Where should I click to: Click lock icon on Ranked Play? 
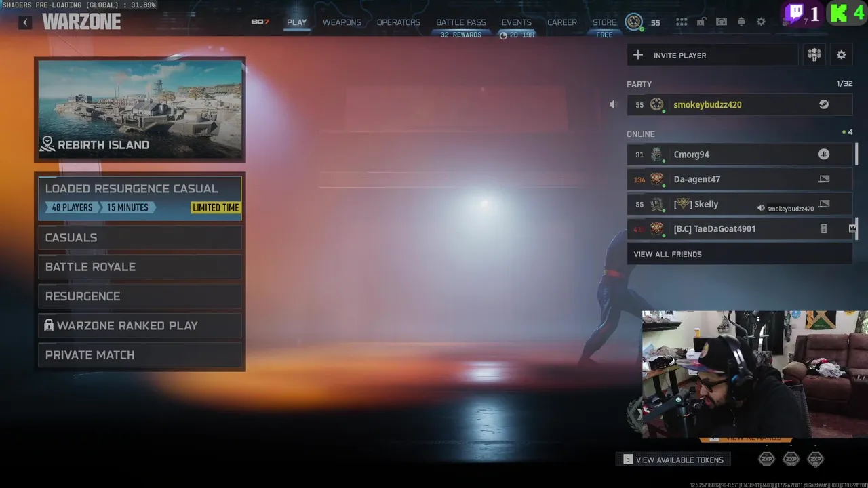pos(49,325)
